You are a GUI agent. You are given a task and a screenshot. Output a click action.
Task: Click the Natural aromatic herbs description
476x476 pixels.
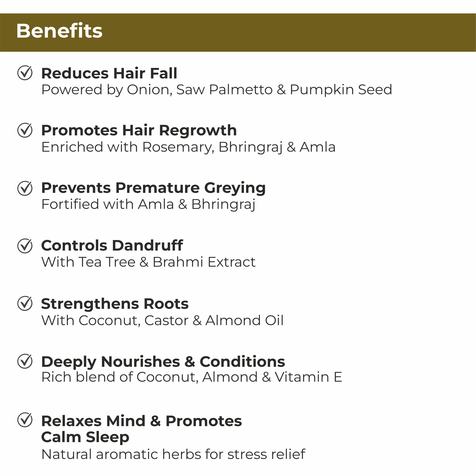[x=173, y=454]
